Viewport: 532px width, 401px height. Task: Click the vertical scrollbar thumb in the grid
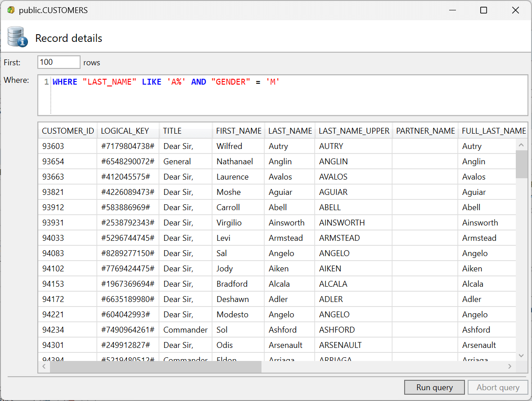tap(521, 164)
